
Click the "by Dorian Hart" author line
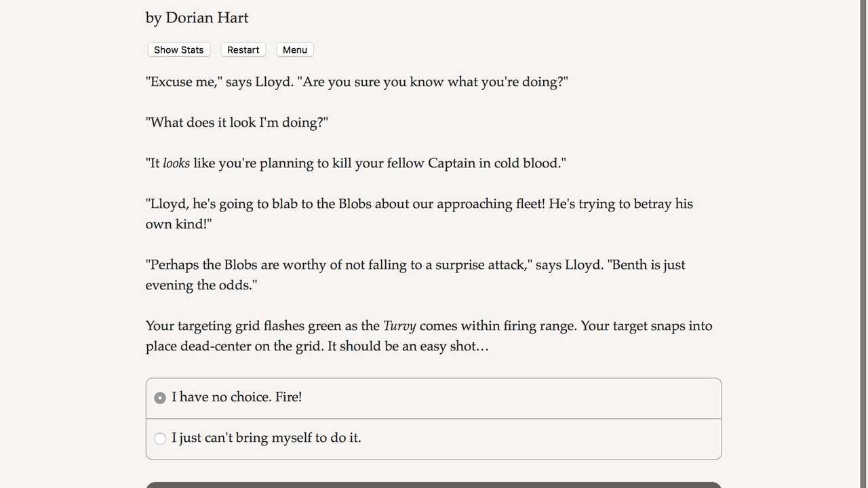pyautogui.click(x=197, y=18)
